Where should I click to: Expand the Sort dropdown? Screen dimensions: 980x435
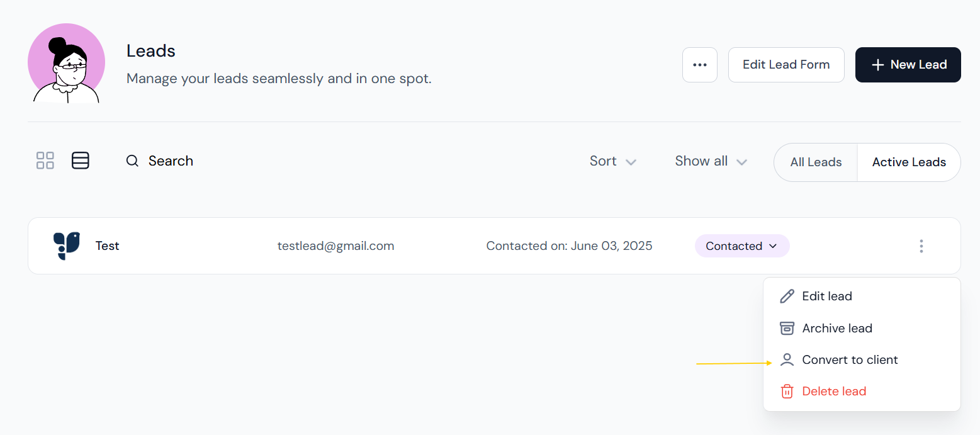point(613,161)
